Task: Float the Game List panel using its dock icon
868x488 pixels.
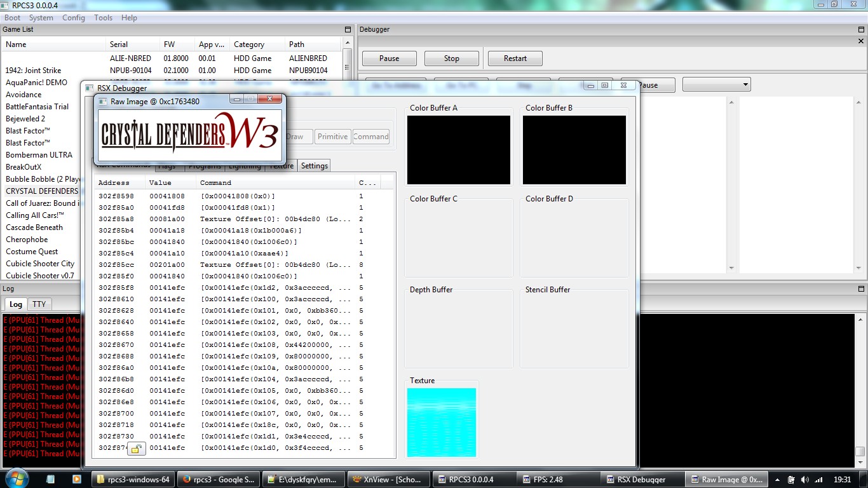Action: tap(348, 30)
